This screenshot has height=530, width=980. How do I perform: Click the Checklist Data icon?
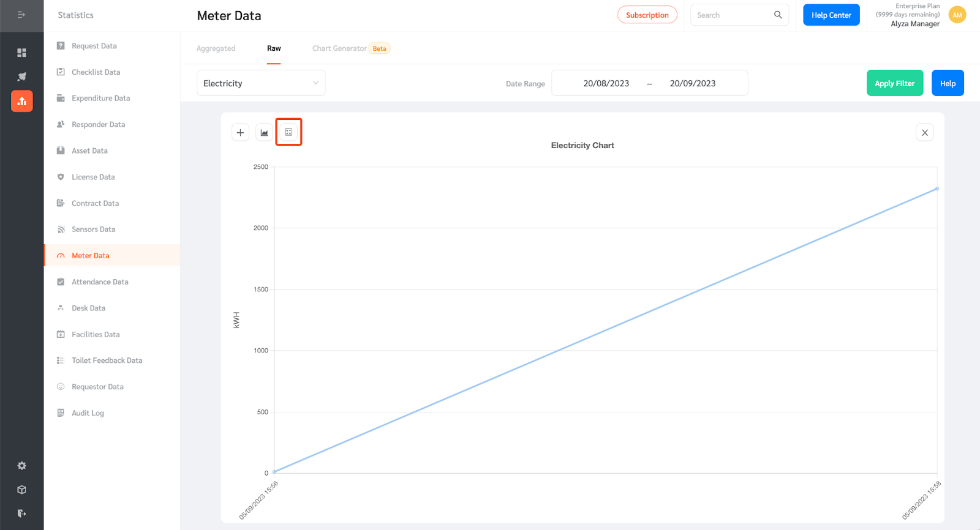61,72
